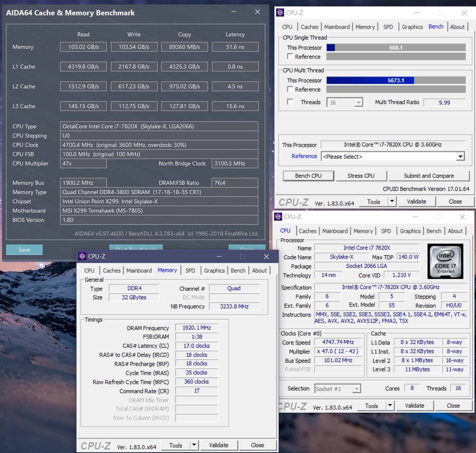Click the Multi Thread Ratio field 9.99
Viewport: 476px width, 453px height.
click(445, 102)
